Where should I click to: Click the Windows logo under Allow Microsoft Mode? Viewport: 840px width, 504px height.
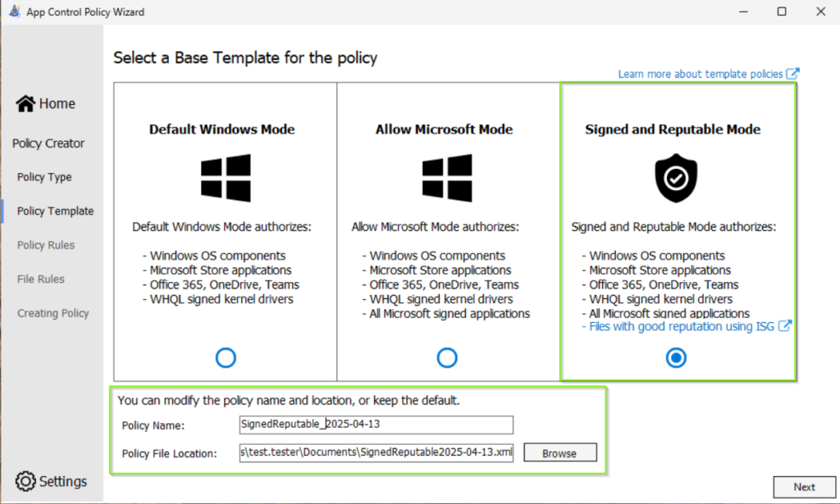click(447, 178)
